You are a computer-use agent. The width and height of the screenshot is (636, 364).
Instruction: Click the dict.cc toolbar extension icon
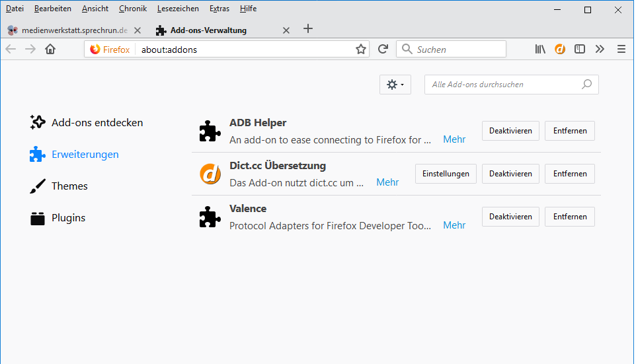560,49
